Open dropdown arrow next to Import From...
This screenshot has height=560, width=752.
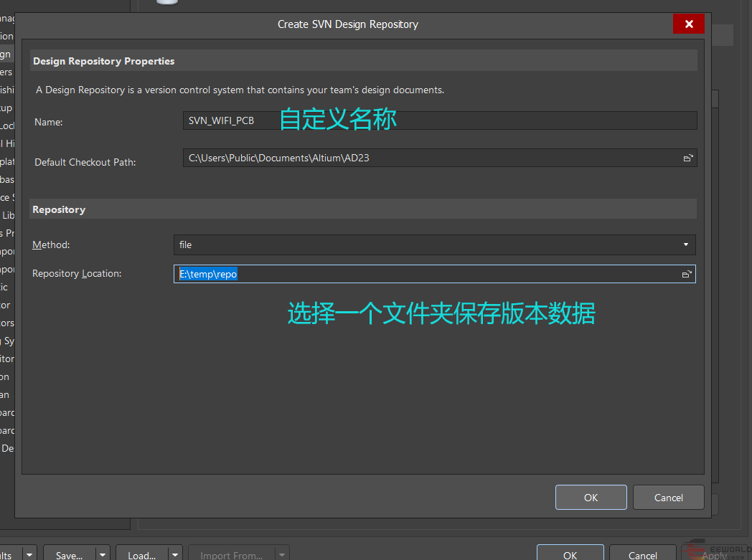283,554
